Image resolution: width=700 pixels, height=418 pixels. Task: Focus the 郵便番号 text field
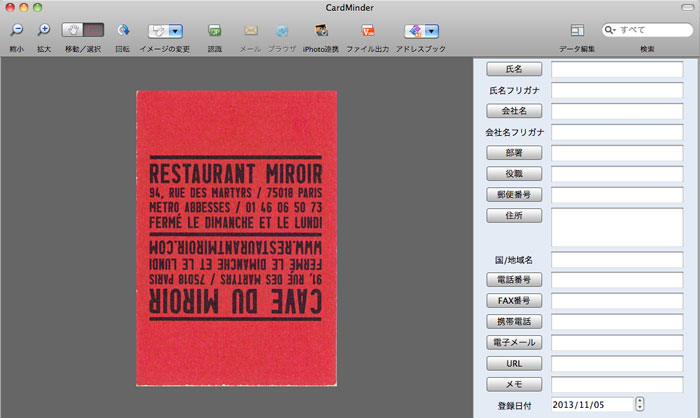[x=617, y=195]
